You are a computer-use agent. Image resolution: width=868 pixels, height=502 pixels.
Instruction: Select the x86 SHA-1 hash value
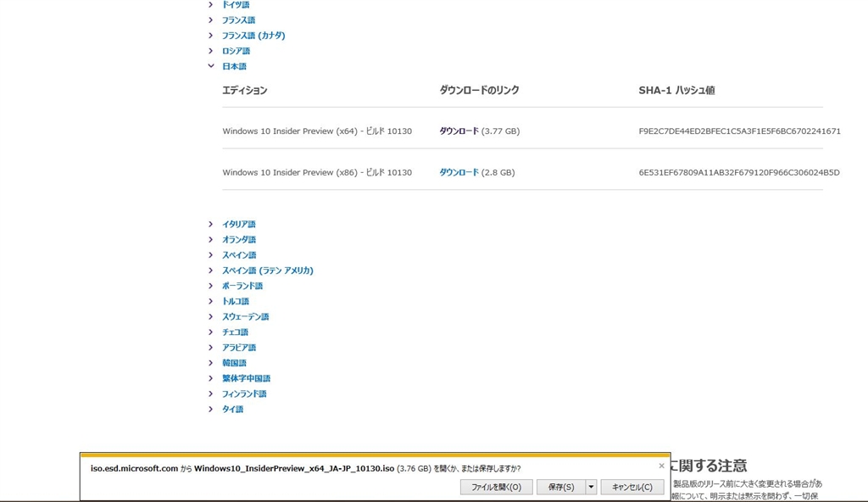point(739,172)
